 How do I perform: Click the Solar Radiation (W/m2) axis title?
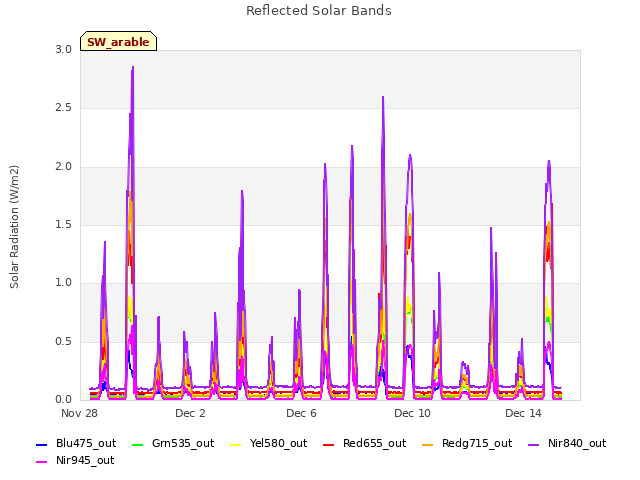pyautogui.click(x=14, y=227)
